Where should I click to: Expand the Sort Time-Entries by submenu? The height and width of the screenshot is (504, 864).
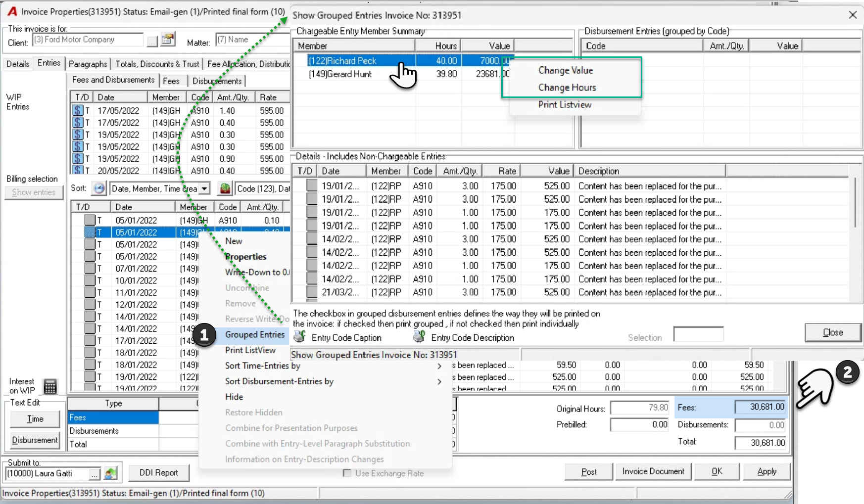439,366
